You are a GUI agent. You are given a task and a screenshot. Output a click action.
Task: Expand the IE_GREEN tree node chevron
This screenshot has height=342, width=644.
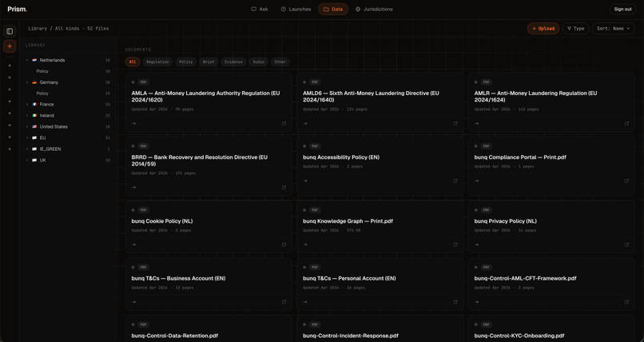27,149
